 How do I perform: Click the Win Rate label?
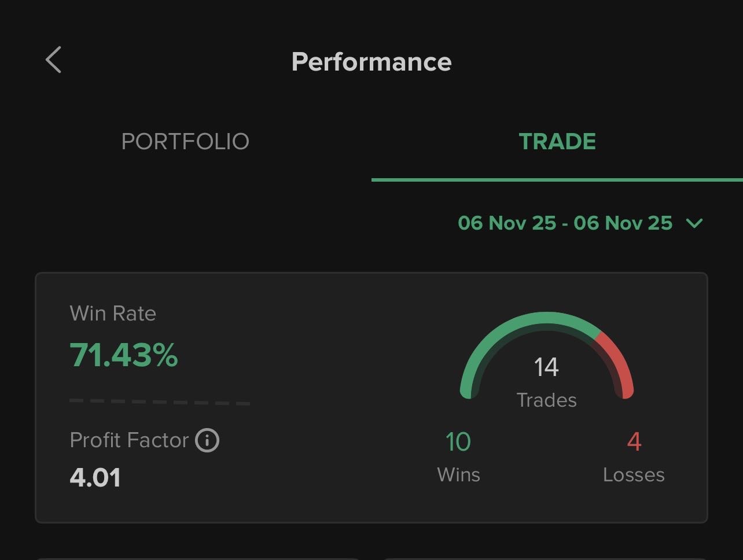[113, 314]
